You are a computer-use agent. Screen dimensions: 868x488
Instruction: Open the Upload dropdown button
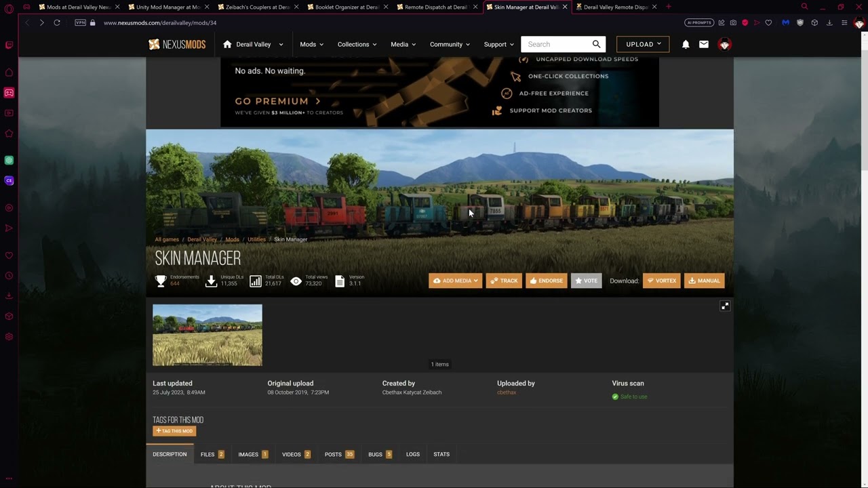pyautogui.click(x=643, y=44)
